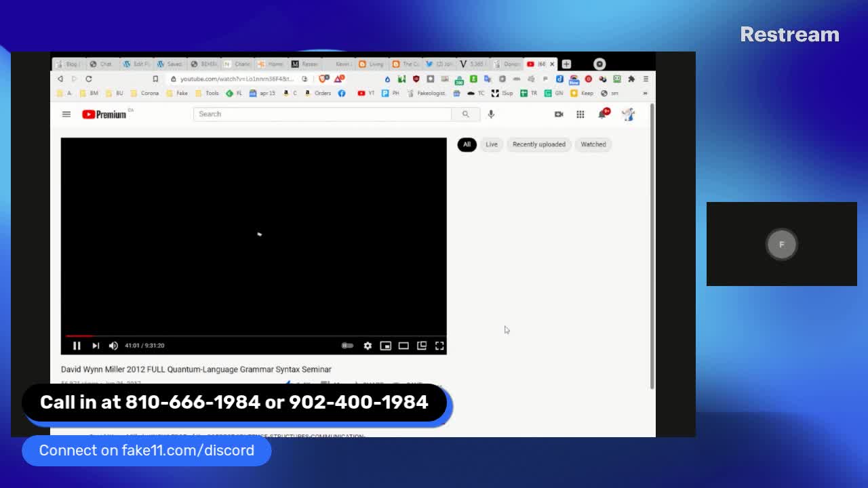Open the Fakeologist bookmark
The image size is (868, 488).
click(427, 94)
